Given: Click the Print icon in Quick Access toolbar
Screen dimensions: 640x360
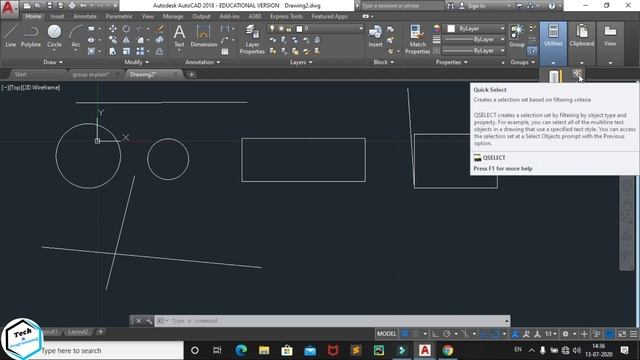Looking at the screenshot, I should coord(72,6).
